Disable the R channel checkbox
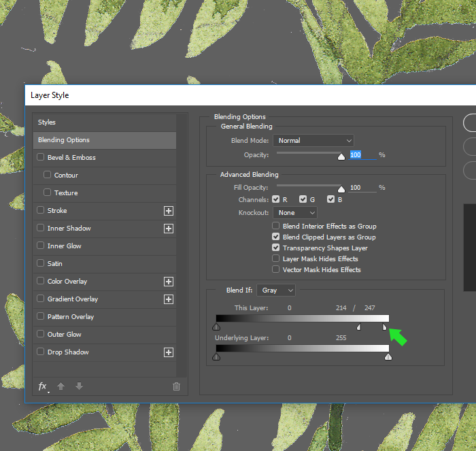The image size is (476, 451). (276, 199)
